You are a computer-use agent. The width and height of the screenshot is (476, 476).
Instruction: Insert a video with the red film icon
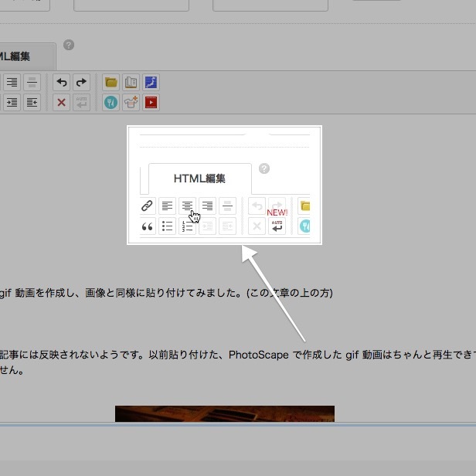click(151, 102)
